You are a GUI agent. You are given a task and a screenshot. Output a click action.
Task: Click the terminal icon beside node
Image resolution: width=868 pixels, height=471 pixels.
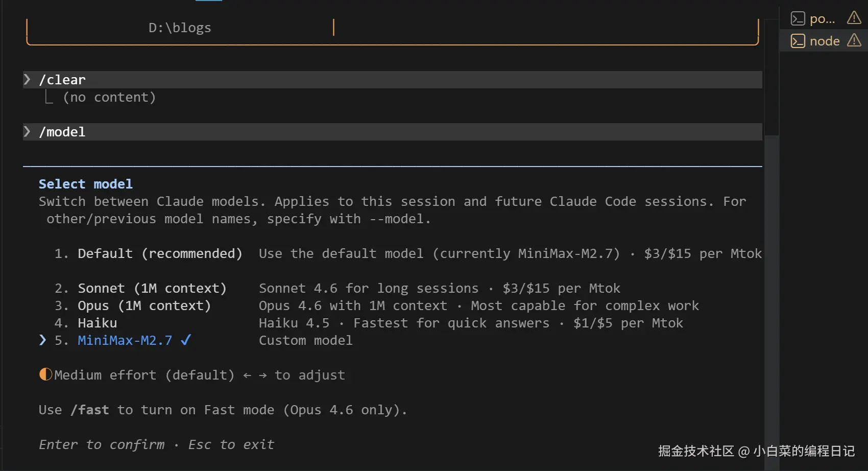[x=798, y=41]
